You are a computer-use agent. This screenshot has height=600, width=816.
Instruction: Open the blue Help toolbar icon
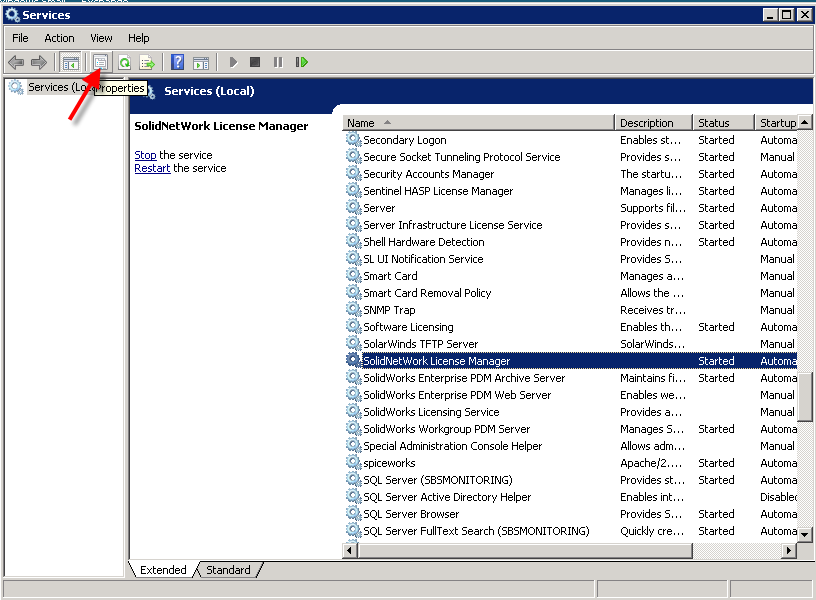(177, 62)
